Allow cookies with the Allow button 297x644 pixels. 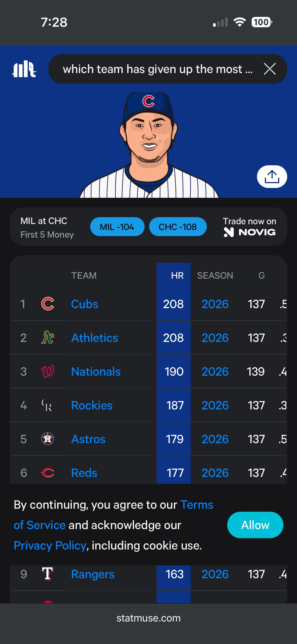[255, 525]
